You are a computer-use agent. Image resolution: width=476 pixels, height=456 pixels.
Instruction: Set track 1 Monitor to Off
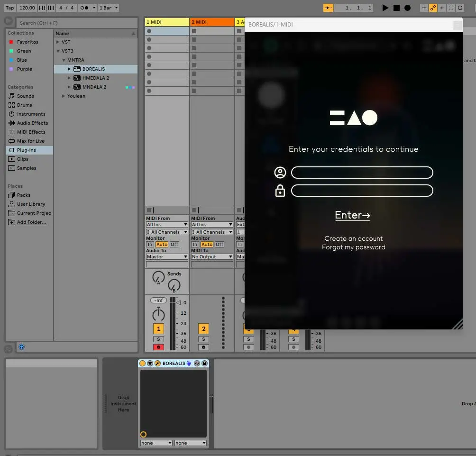click(174, 245)
